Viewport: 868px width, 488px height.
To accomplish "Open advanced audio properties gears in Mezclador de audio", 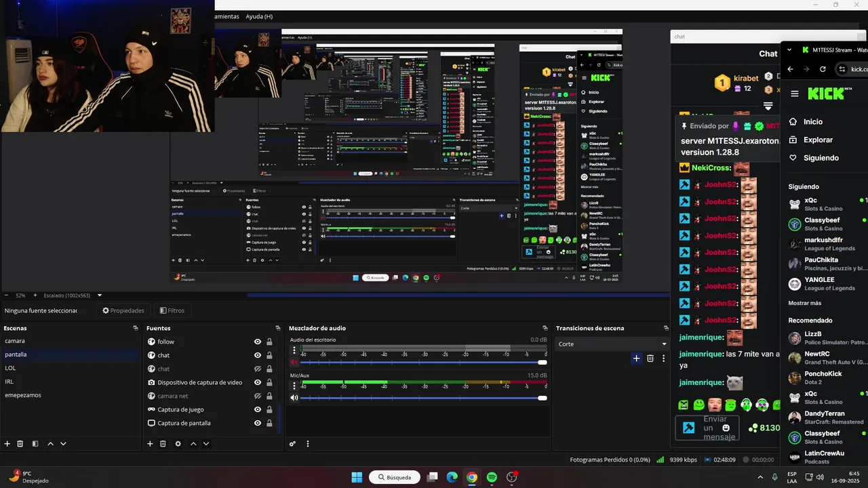I will [x=292, y=444].
